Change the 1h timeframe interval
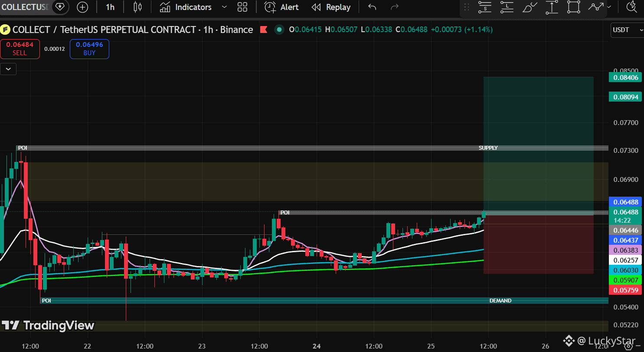 tap(110, 7)
